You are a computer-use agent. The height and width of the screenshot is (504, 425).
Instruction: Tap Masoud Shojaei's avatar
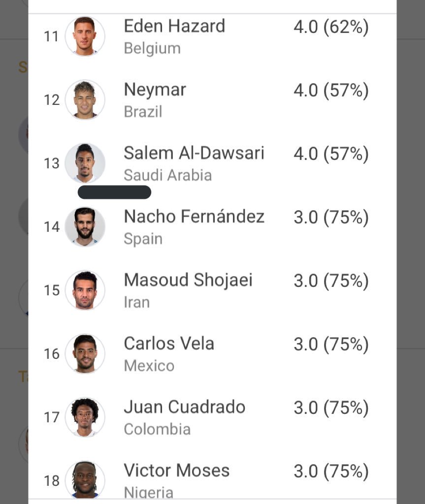pyautogui.click(x=85, y=290)
